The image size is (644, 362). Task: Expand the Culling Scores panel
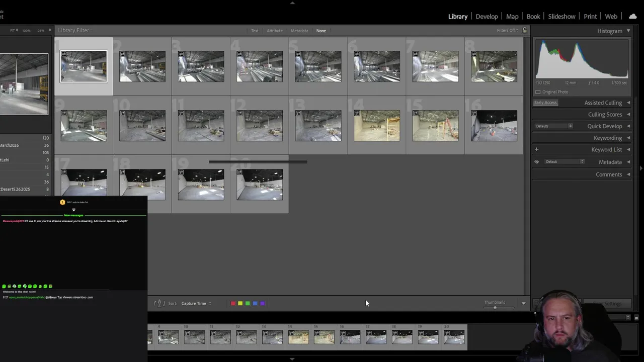(x=628, y=115)
